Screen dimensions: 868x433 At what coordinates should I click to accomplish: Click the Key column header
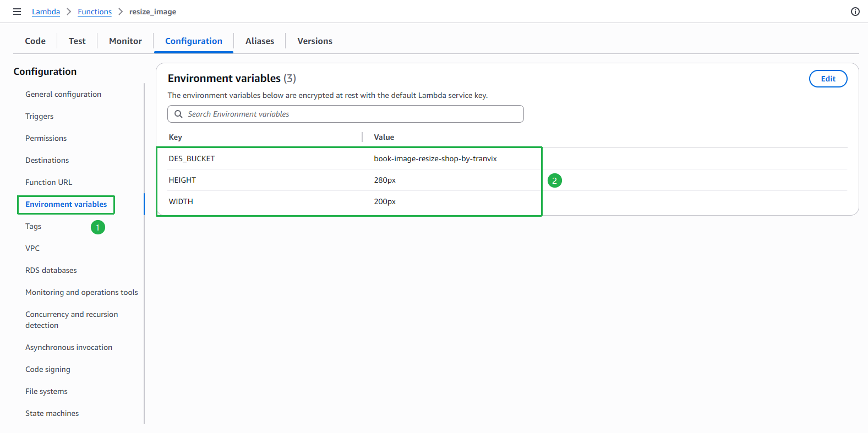click(x=175, y=137)
